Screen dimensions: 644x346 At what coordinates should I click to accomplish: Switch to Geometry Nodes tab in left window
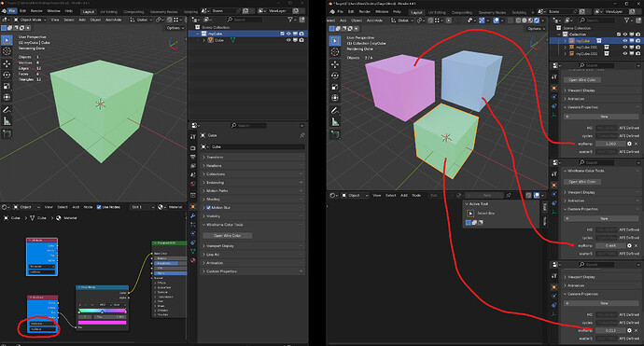click(164, 11)
